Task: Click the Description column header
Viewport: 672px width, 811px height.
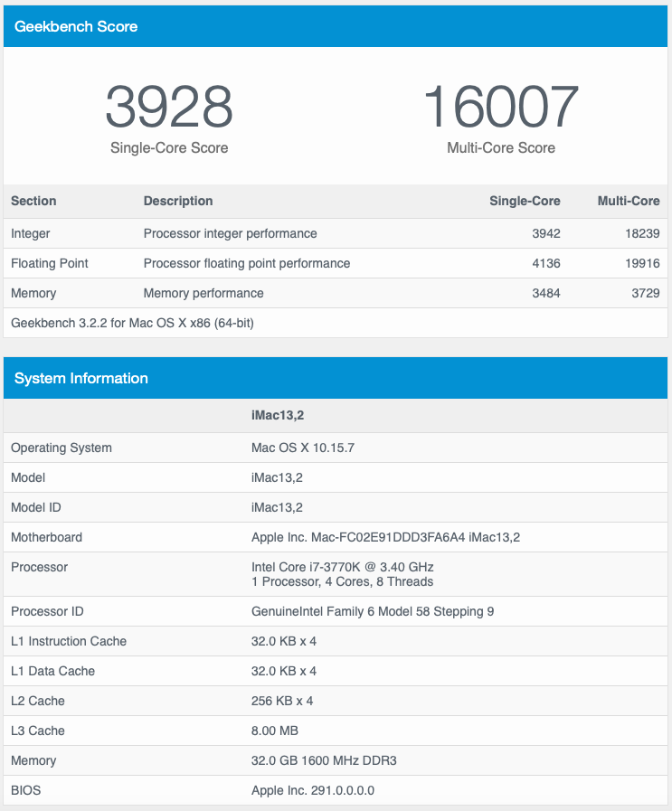Action: (178, 201)
